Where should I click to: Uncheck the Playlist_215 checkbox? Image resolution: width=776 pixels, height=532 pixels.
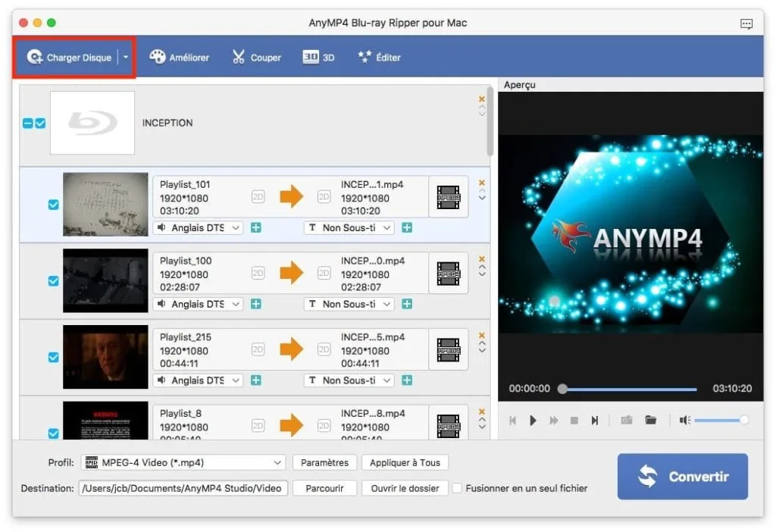click(54, 357)
